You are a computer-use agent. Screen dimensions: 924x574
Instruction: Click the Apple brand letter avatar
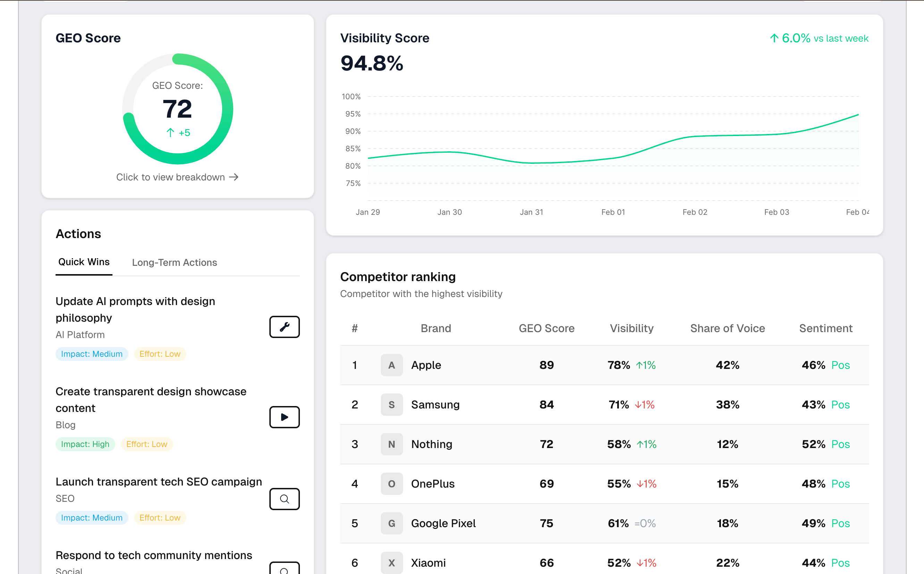392,365
